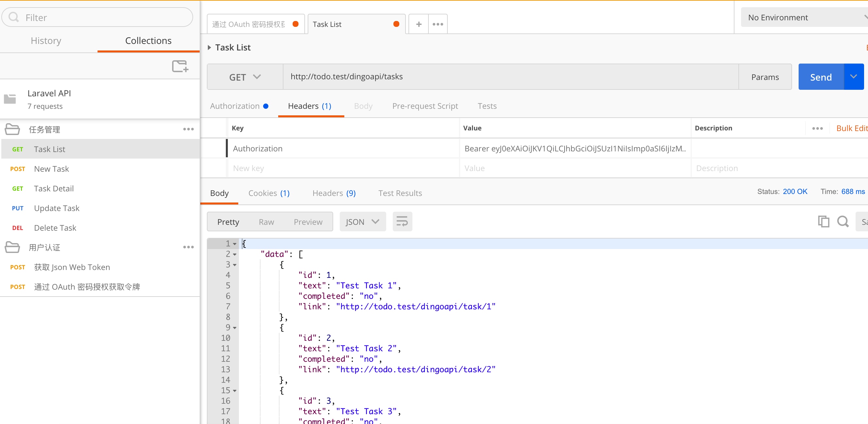Open 通过 OAuth 密码授权获取令牌 request

(x=100, y=287)
